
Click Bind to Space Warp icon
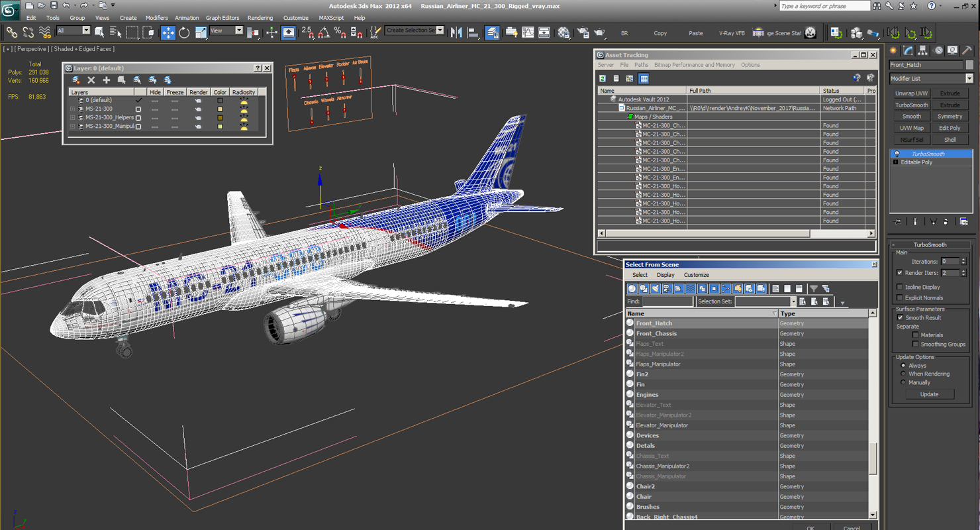[45, 32]
